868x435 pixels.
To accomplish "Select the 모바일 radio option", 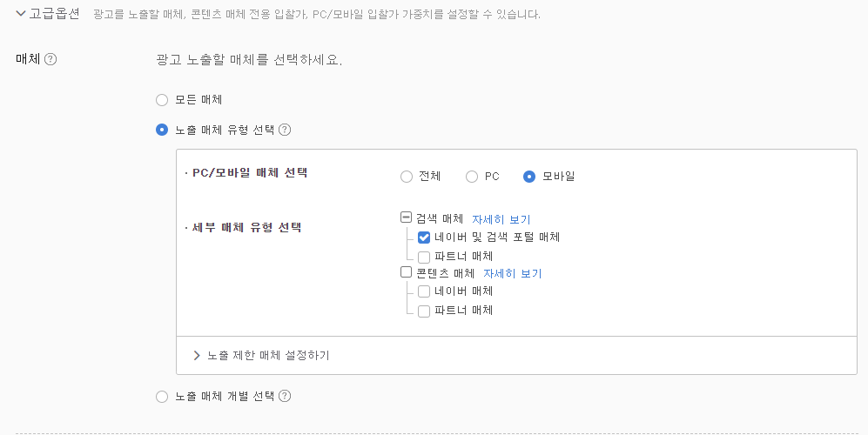I will point(529,177).
